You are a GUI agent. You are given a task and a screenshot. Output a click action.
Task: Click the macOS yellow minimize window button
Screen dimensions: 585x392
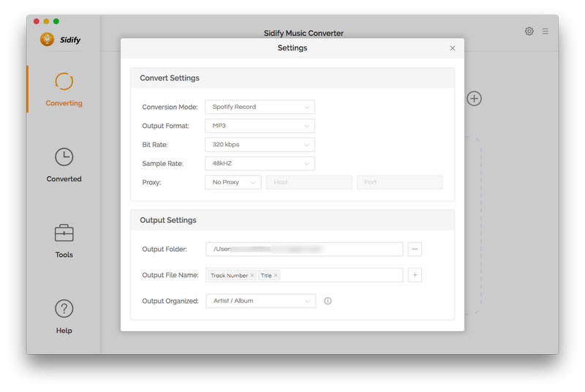point(46,21)
